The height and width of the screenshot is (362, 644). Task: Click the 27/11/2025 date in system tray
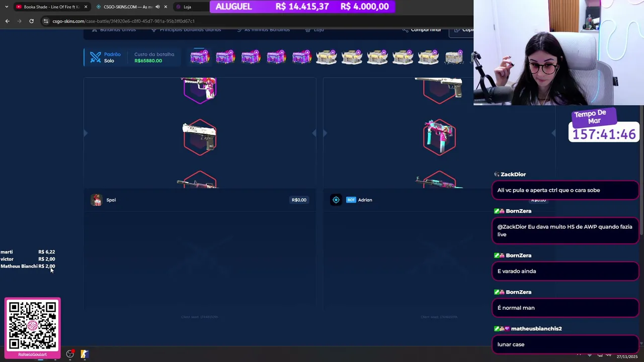(x=627, y=356)
